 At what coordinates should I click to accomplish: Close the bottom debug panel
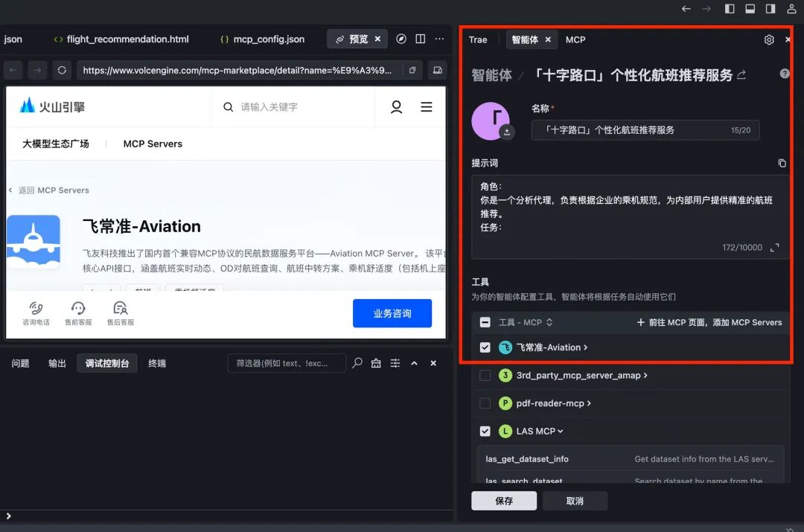pyautogui.click(x=433, y=363)
